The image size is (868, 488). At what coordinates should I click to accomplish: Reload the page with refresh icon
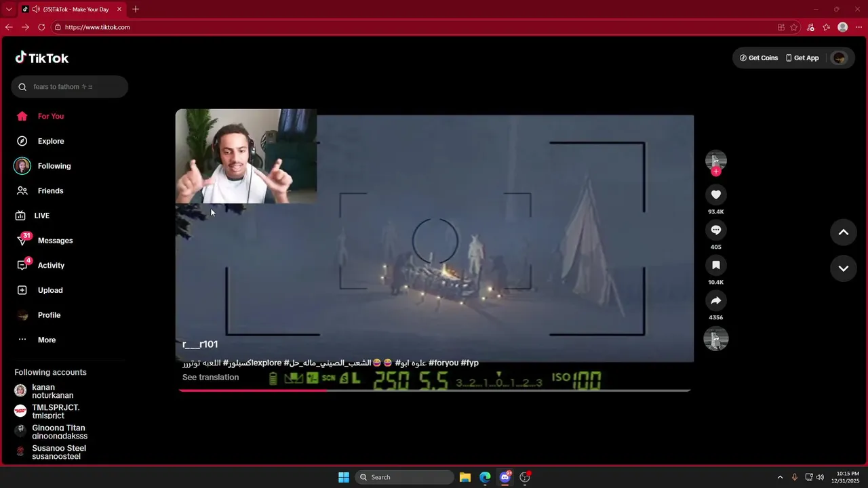[x=41, y=27]
